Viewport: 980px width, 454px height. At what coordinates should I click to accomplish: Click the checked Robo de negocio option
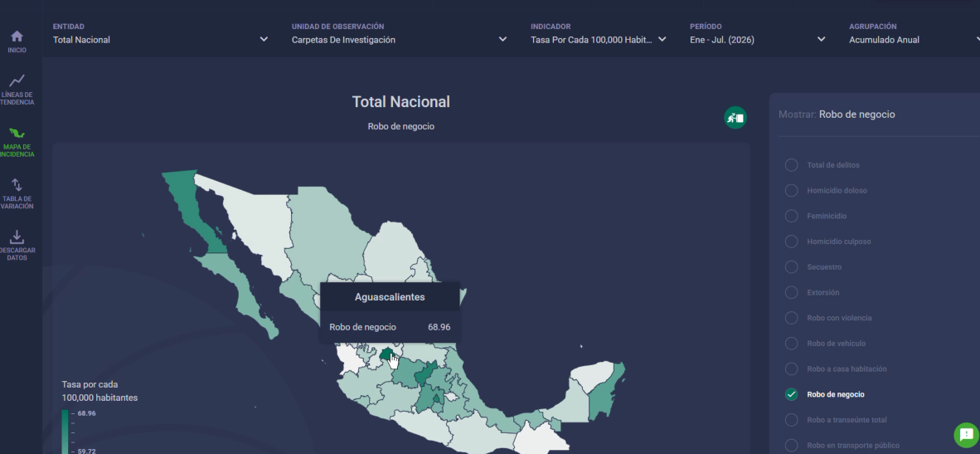click(791, 394)
